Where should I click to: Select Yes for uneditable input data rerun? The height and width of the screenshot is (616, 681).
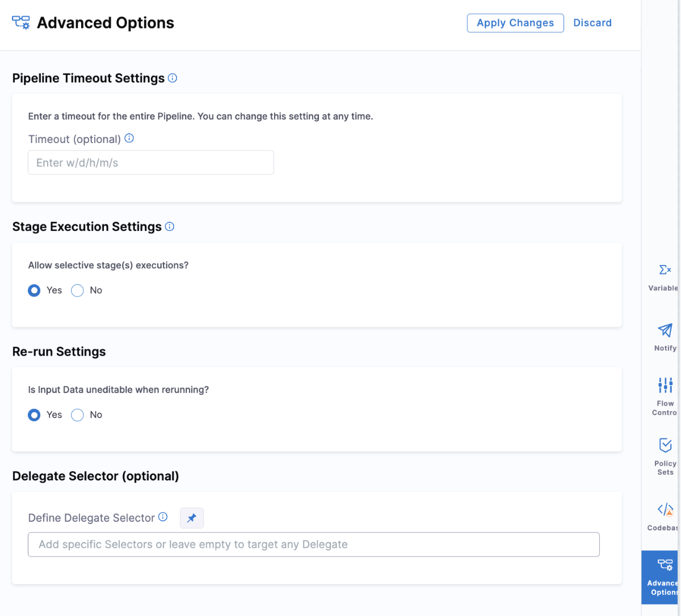pos(35,415)
